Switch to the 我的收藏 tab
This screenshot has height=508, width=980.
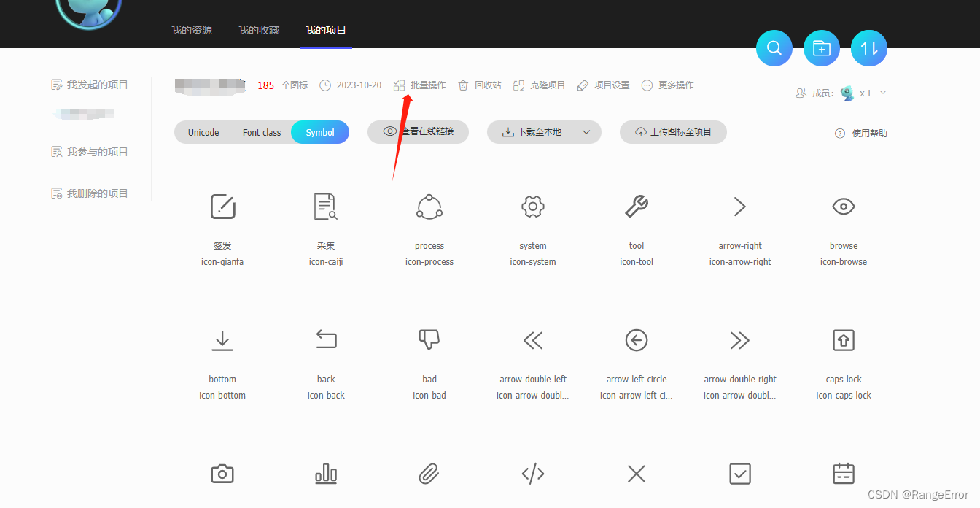pos(258,30)
